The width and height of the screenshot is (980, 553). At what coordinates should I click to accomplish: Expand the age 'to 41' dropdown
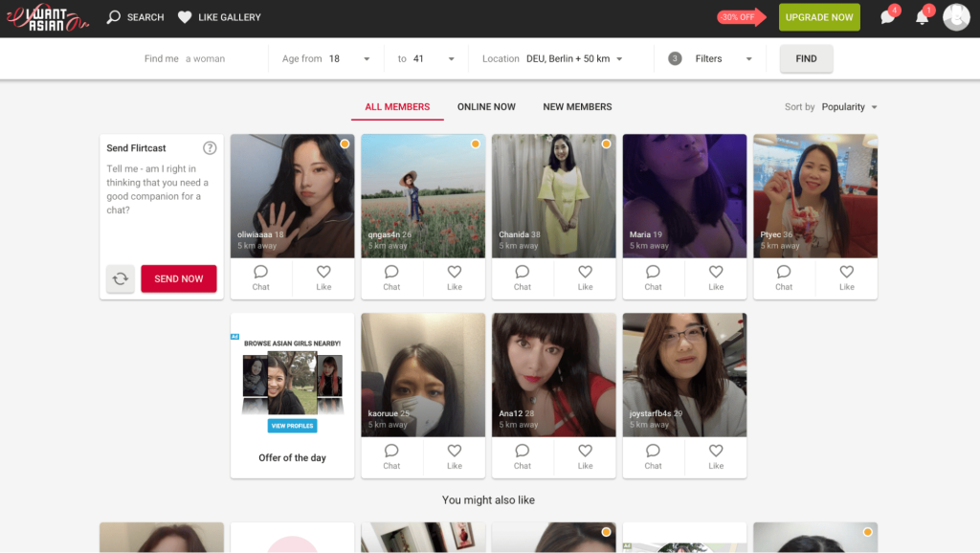(x=426, y=58)
